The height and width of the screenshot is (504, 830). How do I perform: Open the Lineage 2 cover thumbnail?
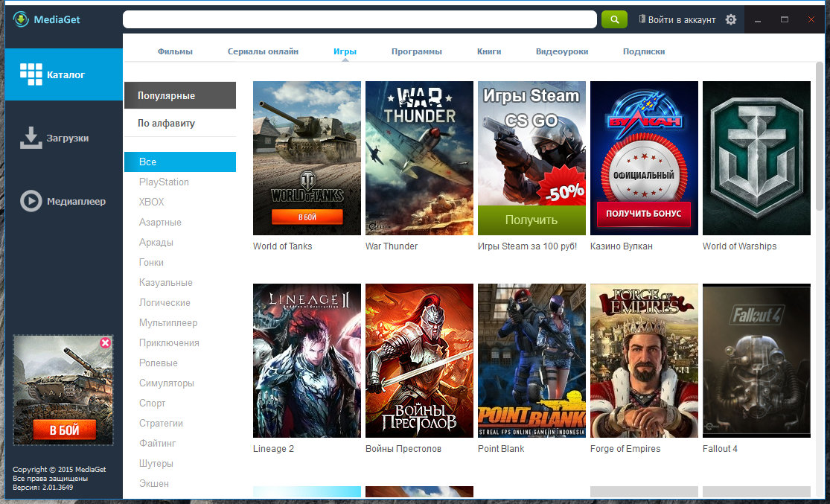[x=307, y=360]
